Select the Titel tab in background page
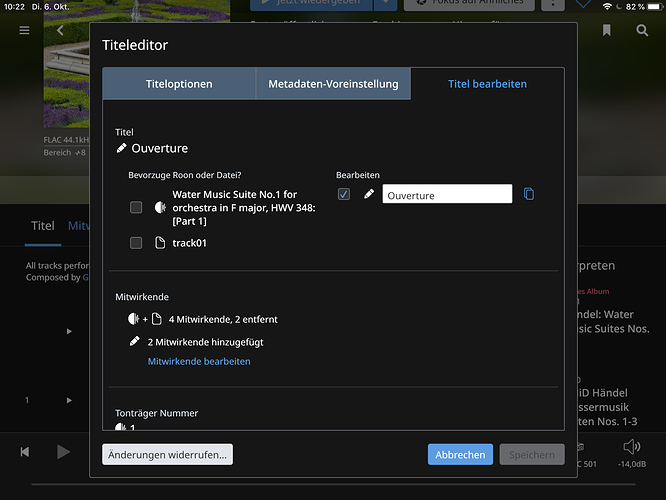 pyautogui.click(x=42, y=226)
